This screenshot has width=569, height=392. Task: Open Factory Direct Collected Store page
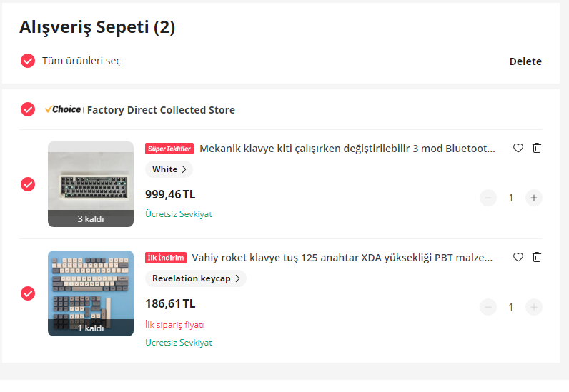[x=161, y=110]
